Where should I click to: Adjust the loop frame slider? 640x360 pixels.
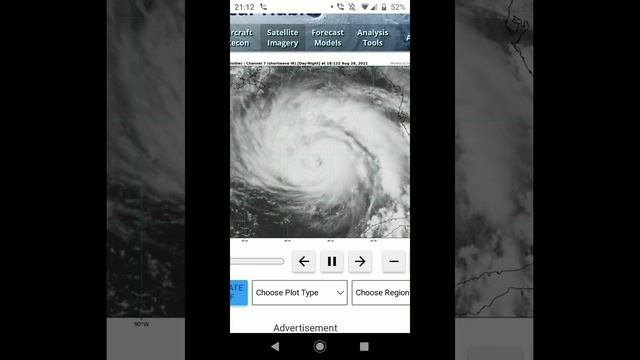coord(257,261)
